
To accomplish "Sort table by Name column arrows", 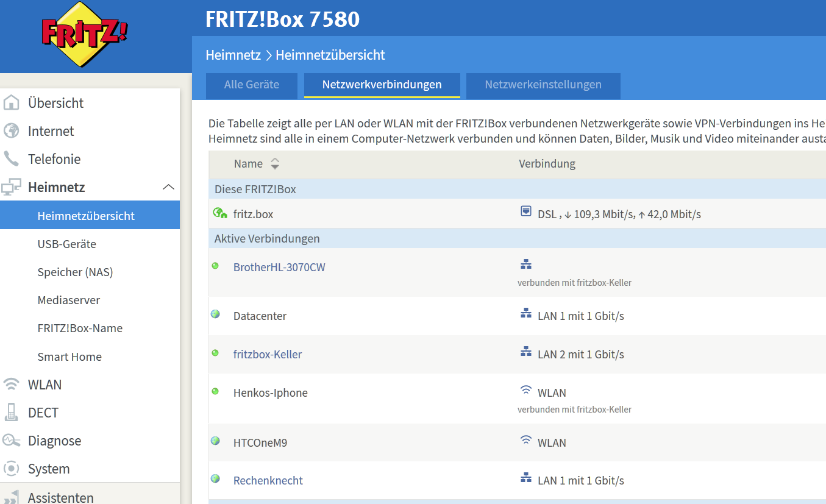I will 275,163.
